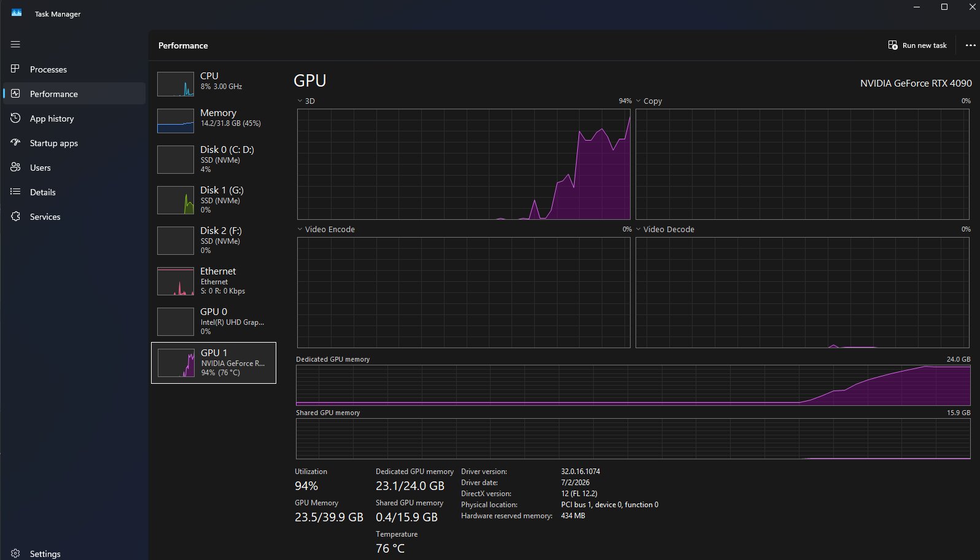980x560 pixels.
Task: Click the Startup apps gauge icon
Action: click(15, 142)
